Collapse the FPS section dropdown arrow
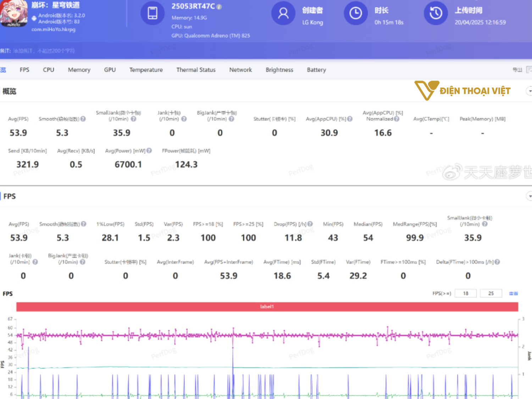The image size is (532, 399). (x=529, y=196)
